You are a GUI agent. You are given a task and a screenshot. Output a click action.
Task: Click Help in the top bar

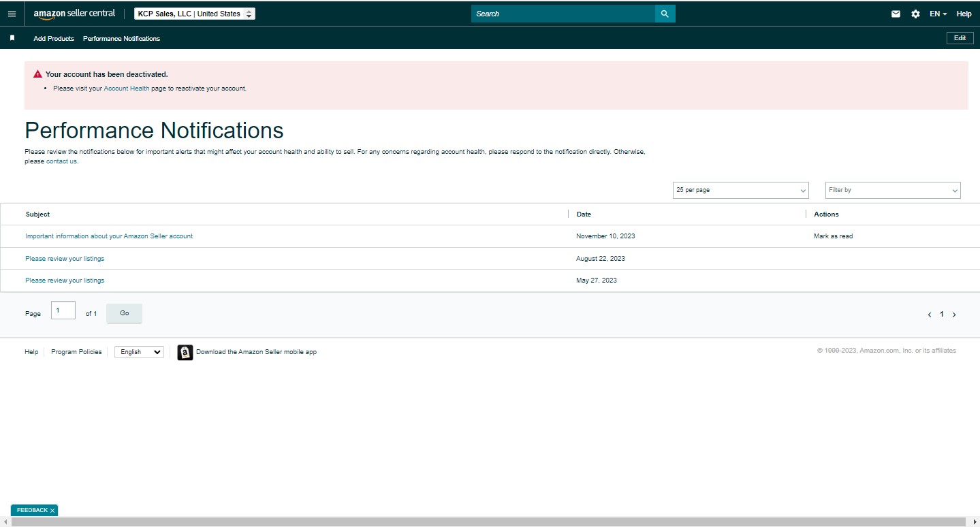pos(964,14)
